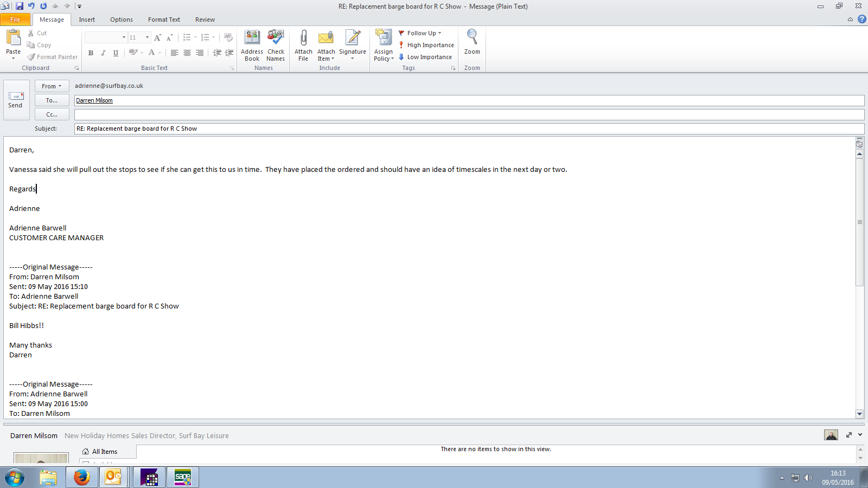Open Outlook Help question mark
868x488 pixels.
[861, 19]
